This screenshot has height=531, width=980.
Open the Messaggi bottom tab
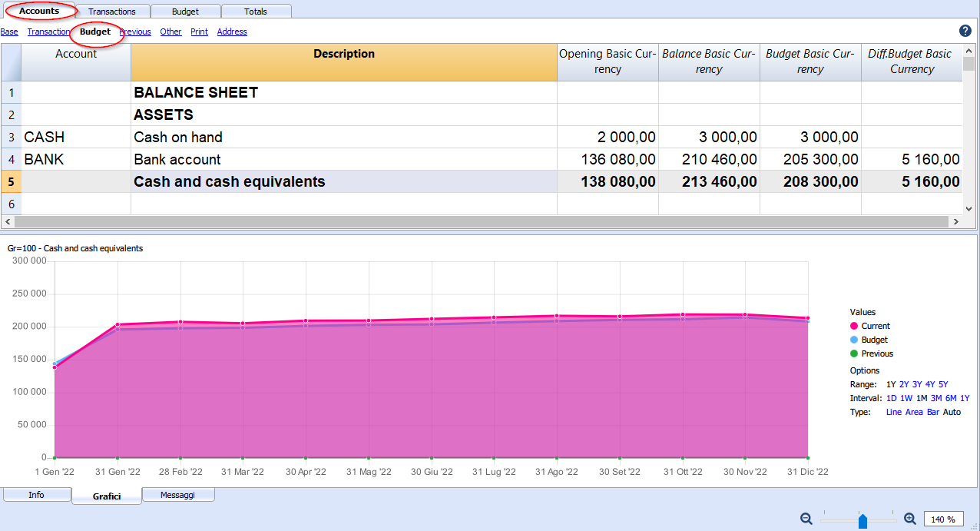177,495
